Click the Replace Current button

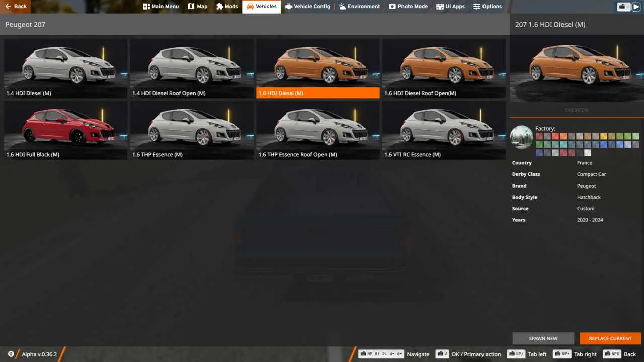point(610,338)
